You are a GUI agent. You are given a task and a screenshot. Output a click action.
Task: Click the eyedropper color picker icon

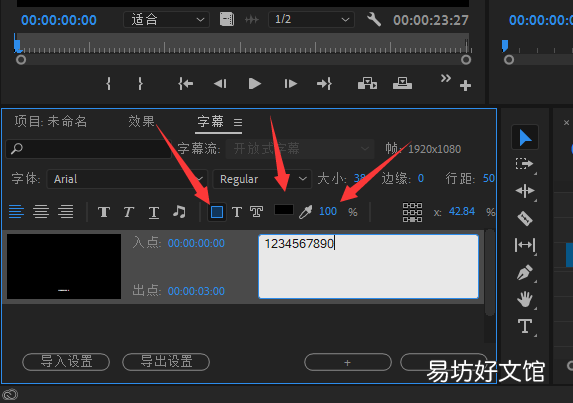[306, 212]
